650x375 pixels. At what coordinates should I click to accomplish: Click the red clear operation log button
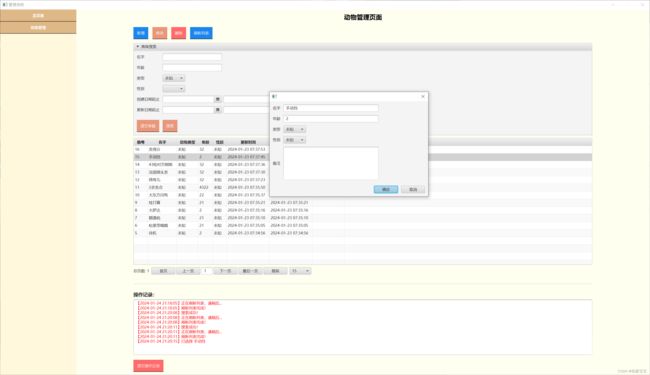[x=148, y=366]
